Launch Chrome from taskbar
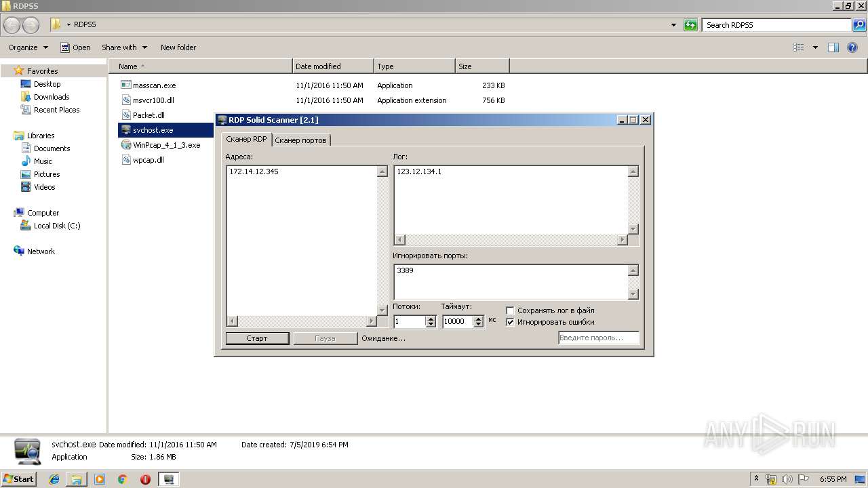The width and height of the screenshot is (868, 488). 123,479
